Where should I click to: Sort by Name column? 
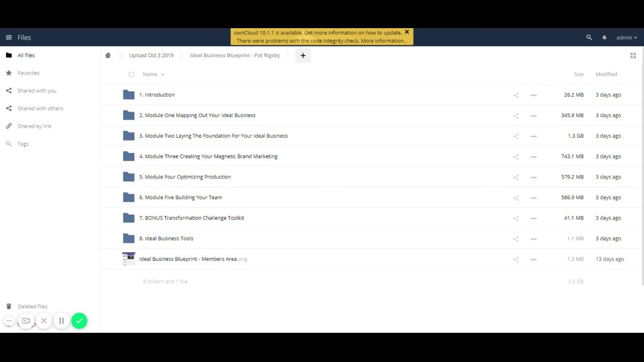click(x=150, y=74)
